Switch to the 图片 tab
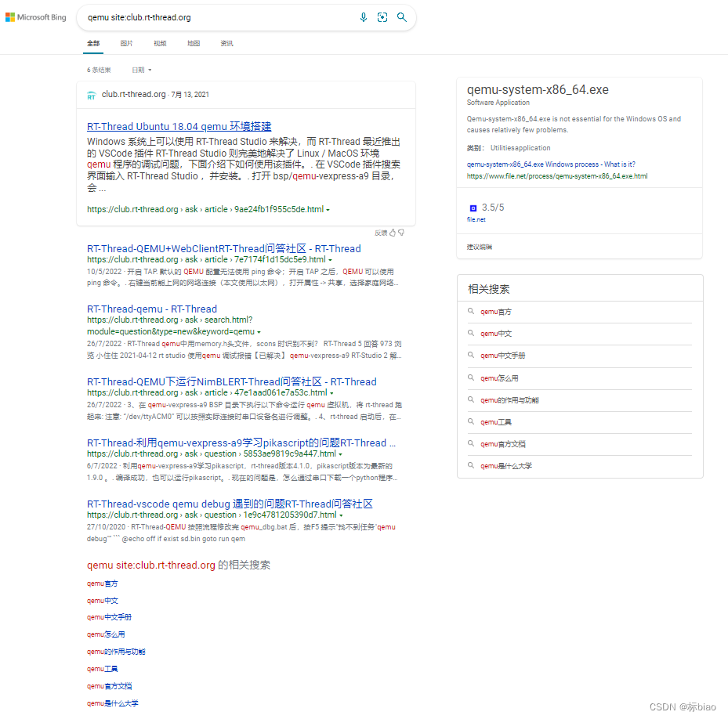The height and width of the screenshot is (719, 728). (126, 43)
